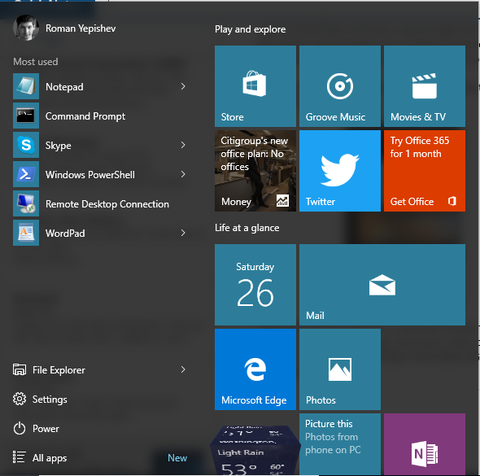Viewport: 480px width, 476px height.
Task: Expand the WordPad jump list arrow
Action: [183, 233]
